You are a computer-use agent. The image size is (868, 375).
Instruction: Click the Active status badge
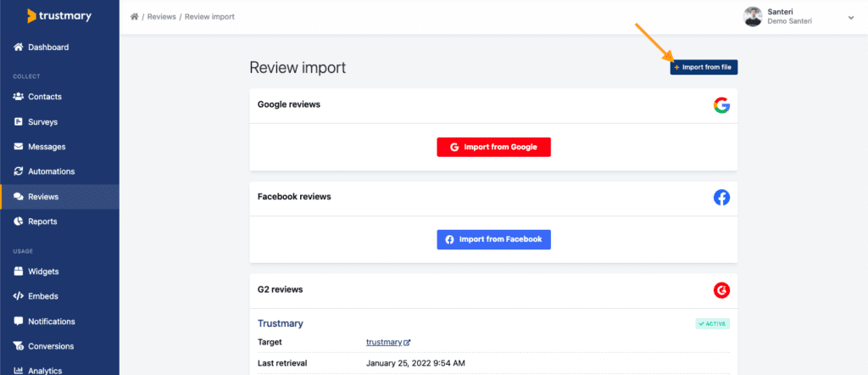pos(712,323)
